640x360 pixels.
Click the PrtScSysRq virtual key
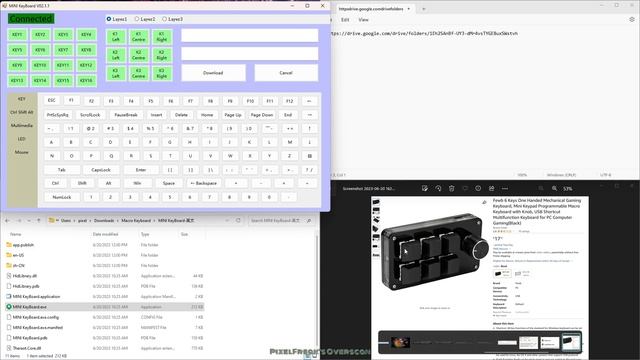tap(58, 115)
